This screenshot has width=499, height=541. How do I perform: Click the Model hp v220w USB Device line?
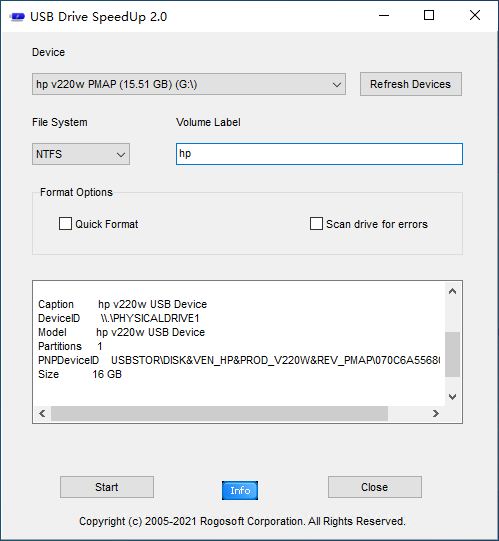coord(121,332)
